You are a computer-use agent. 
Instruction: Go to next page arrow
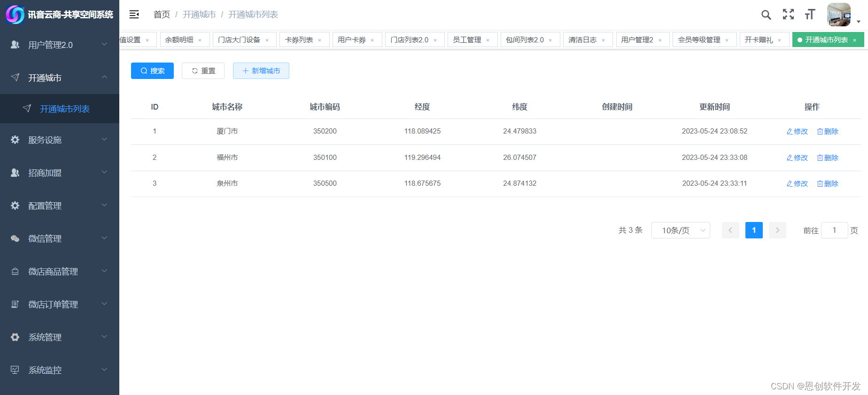point(777,230)
